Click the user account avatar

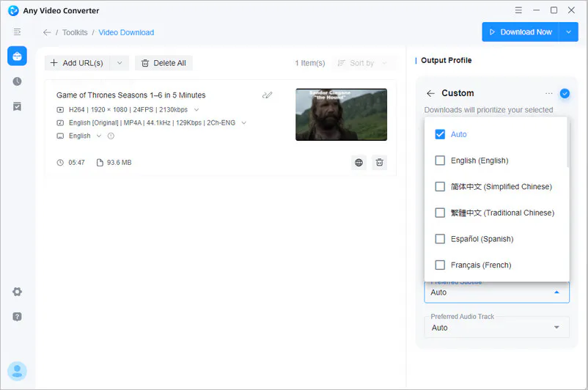pyautogui.click(x=17, y=371)
